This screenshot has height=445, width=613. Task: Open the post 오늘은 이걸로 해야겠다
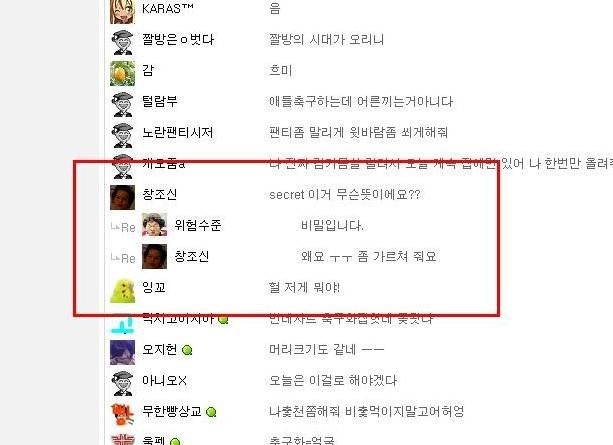tap(333, 380)
